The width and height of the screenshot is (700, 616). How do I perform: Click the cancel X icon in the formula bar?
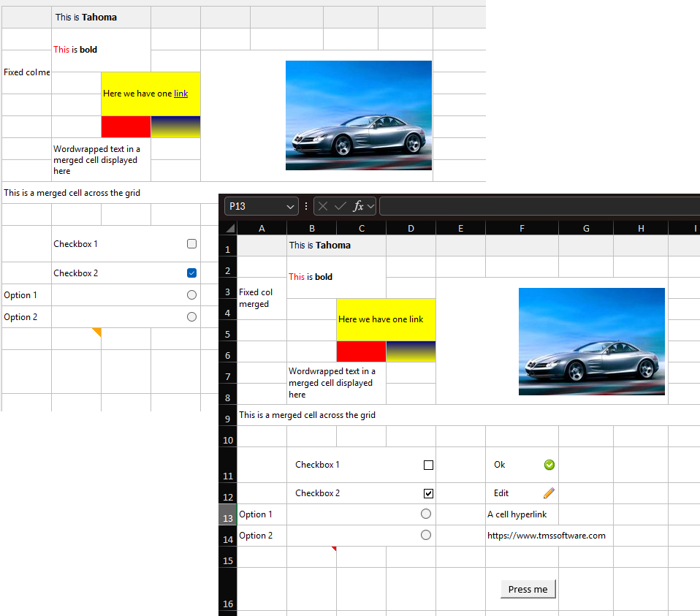(x=322, y=205)
